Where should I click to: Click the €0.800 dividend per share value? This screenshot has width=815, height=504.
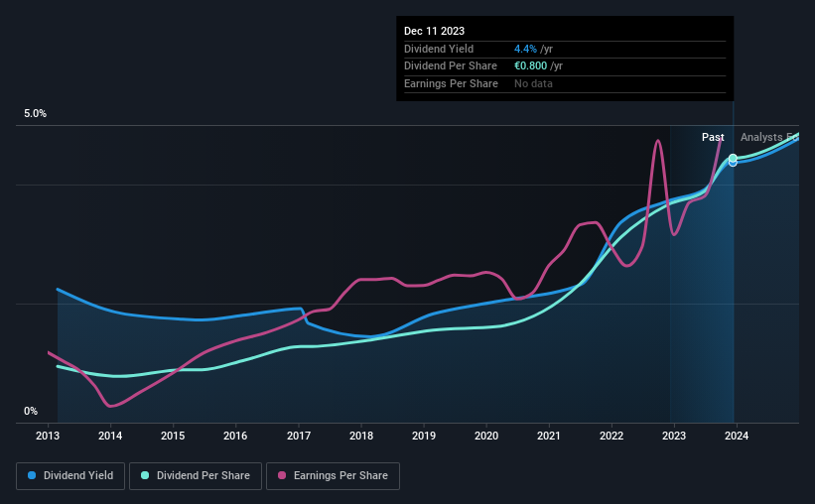coord(530,66)
